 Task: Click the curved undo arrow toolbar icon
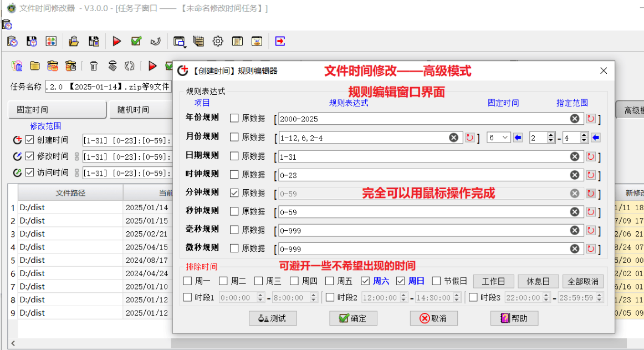(156, 41)
